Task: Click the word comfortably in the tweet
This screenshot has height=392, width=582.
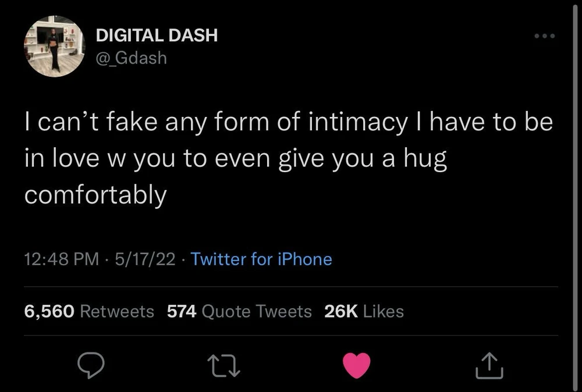Action: click(96, 195)
